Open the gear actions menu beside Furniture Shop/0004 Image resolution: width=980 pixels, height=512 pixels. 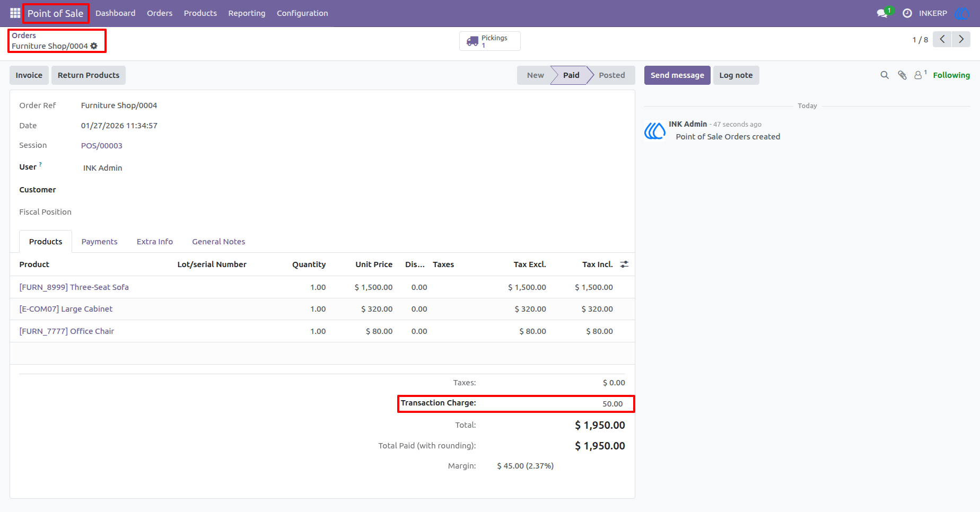[x=94, y=46]
